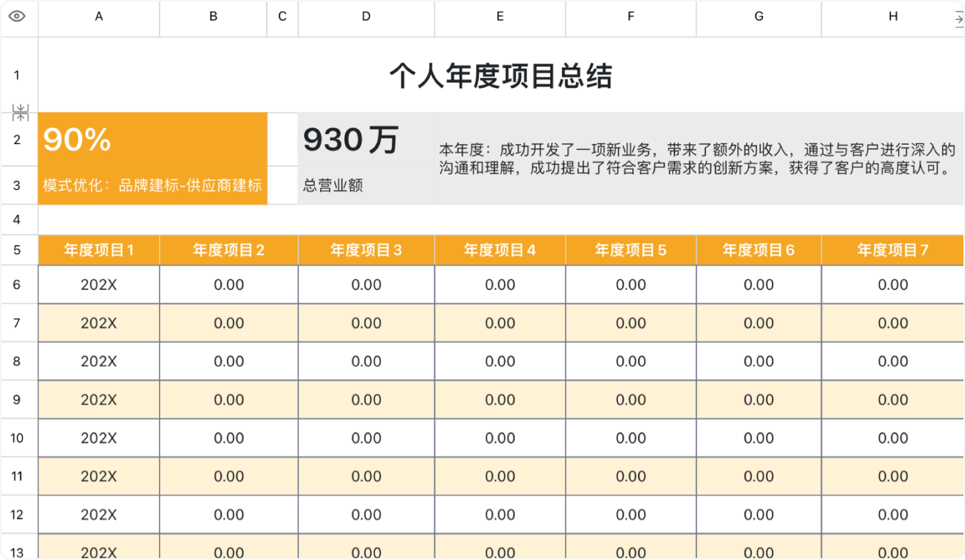Image resolution: width=965 pixels, height=560 pixels.
Task: Click the 202X cell in row 12
Action: click(99, 515)
